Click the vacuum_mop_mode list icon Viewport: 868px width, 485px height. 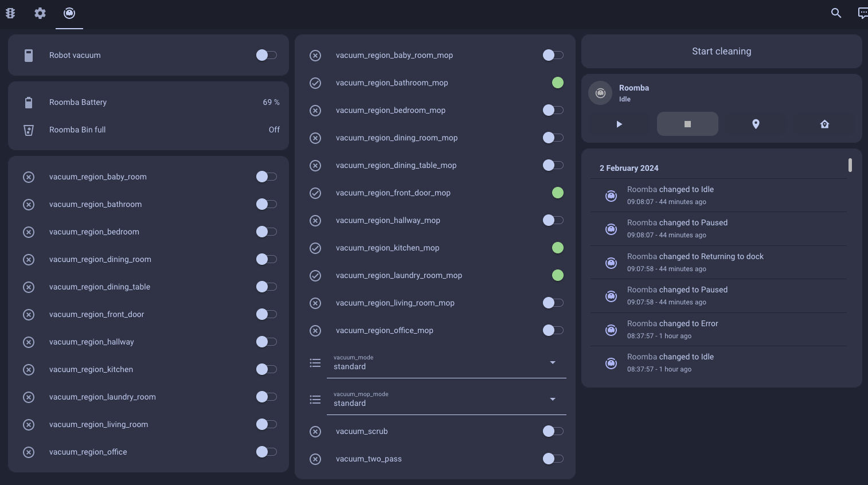[x=315, y=400]
